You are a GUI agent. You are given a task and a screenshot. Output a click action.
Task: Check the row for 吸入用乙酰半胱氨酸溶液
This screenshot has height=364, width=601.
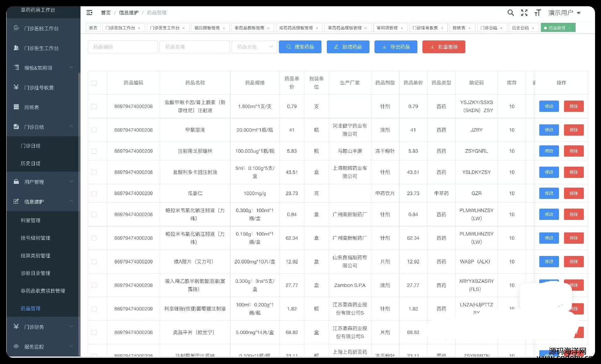[x=94, y=285]
